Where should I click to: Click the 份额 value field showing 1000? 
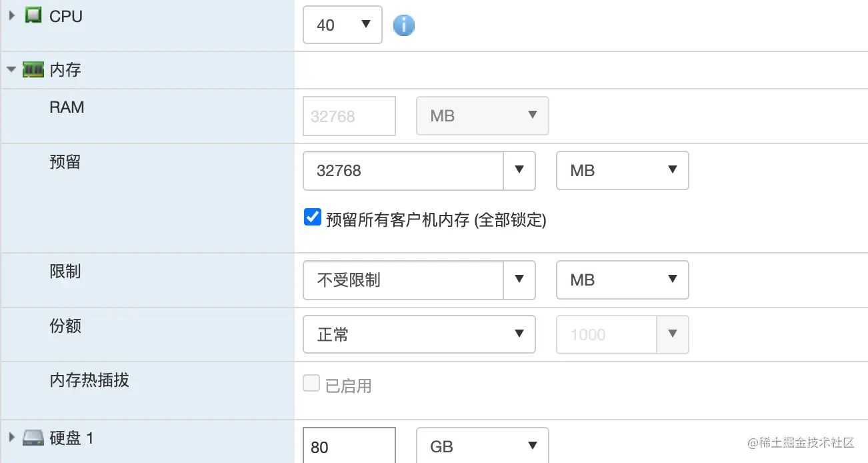click(607, 334)
